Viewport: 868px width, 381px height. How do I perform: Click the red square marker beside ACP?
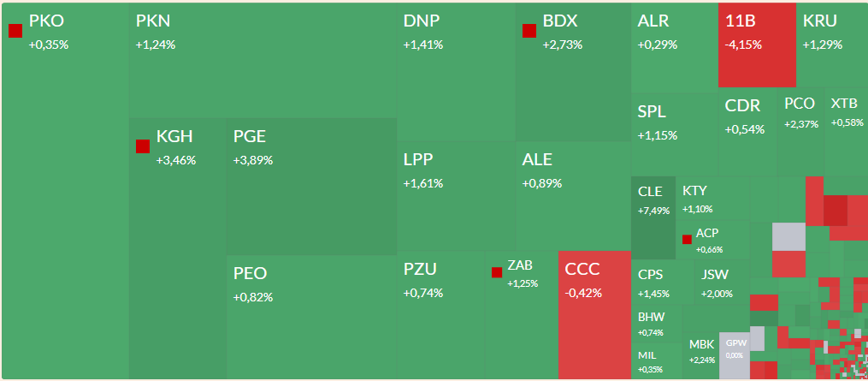coord(687,240)
